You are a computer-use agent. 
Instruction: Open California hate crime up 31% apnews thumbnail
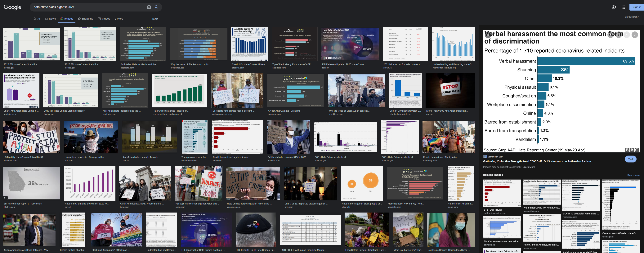[288, 137]
